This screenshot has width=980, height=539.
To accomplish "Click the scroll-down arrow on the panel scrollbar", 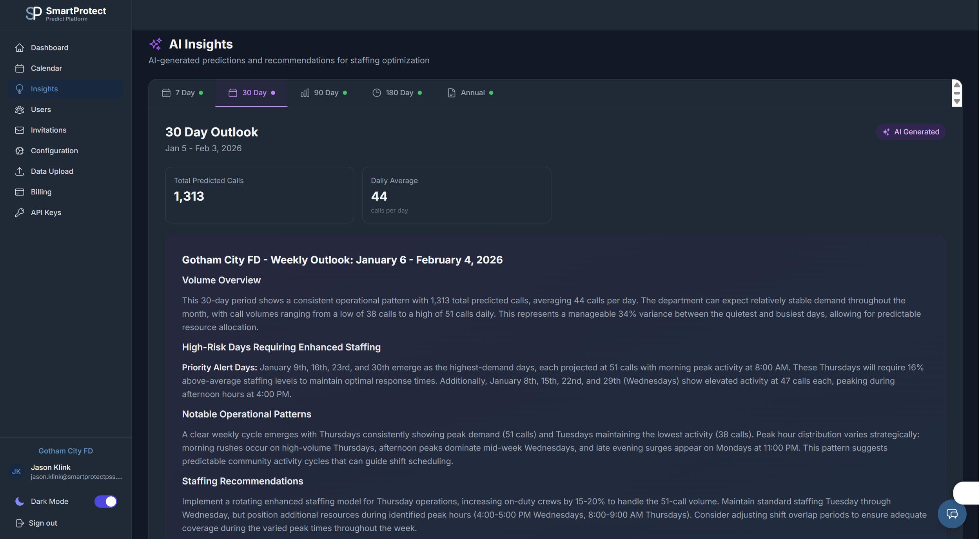I will click(x=957, y=102).
